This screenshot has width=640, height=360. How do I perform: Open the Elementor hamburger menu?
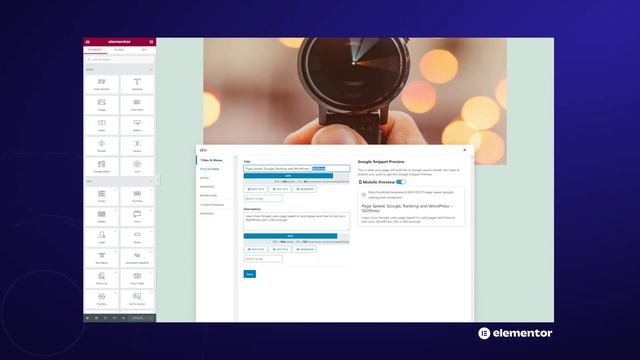(x=88, y=42)
